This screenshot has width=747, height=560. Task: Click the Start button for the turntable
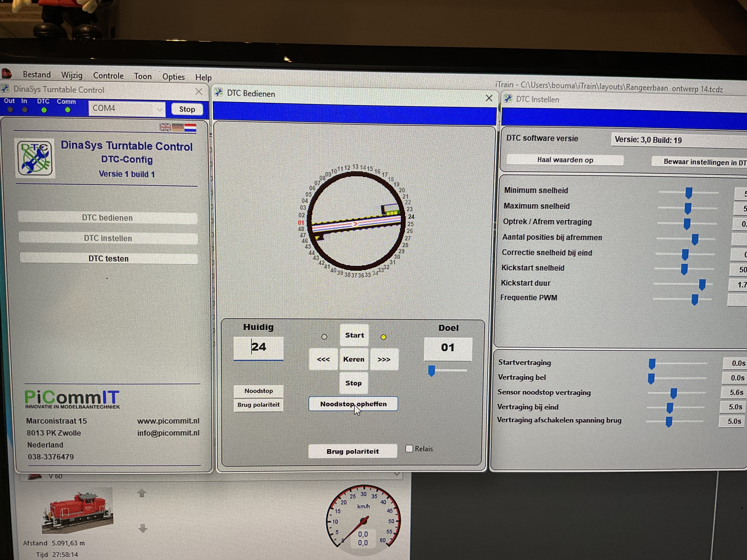pyautogui.click(x=354, y=335)
